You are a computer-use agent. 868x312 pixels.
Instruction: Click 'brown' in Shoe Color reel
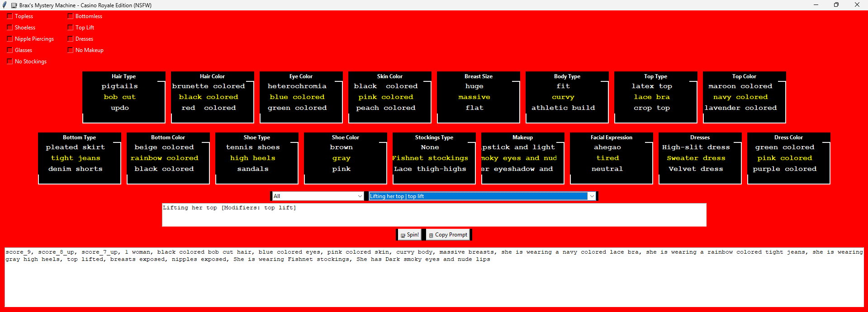click(x=341, y=147)
